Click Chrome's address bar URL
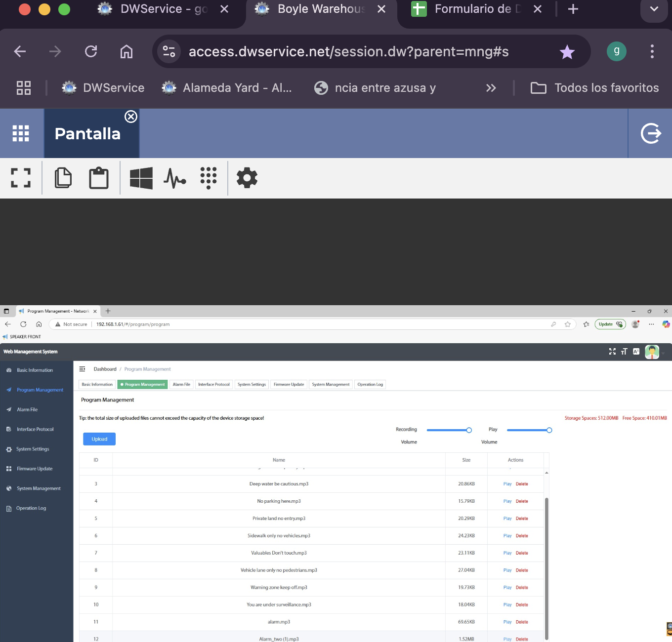 click(x=348, y=51)
